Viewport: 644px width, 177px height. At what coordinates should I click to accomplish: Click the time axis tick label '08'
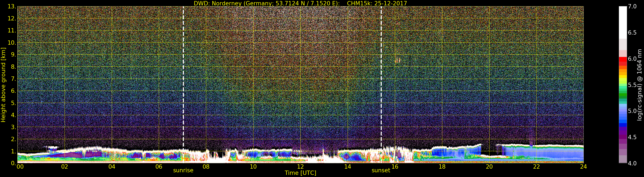(206, 166)
